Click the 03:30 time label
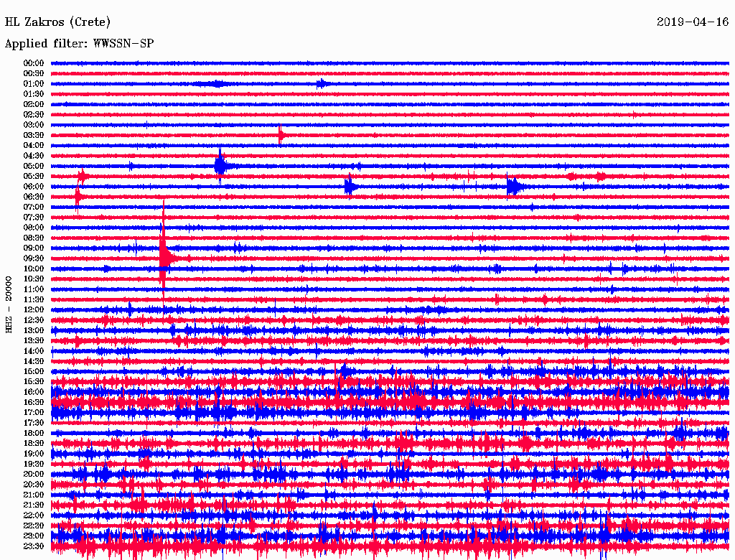 [34, 135]
